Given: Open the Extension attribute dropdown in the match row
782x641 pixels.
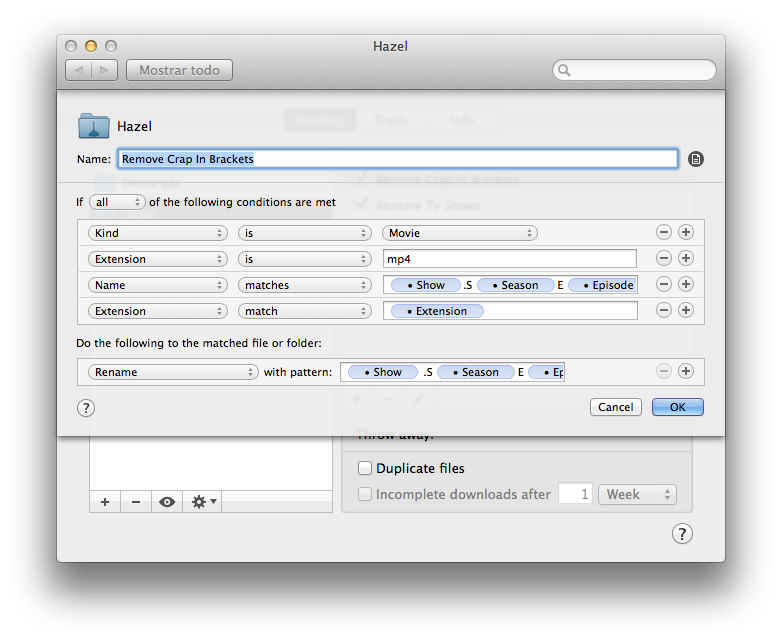Looking at the screenshot, I should [x=158, y=311].
